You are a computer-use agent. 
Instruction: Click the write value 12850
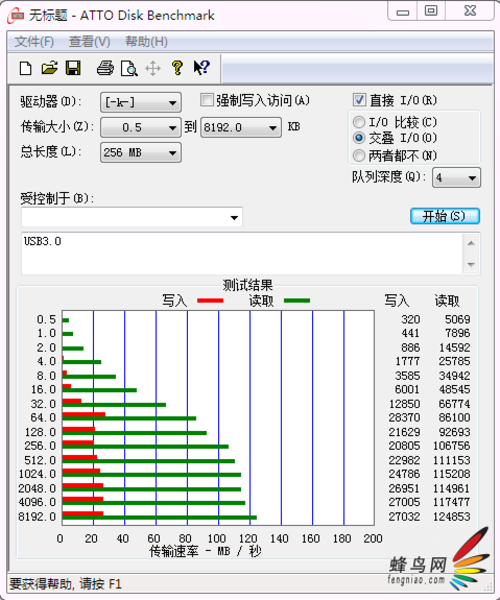pos(404,404)
